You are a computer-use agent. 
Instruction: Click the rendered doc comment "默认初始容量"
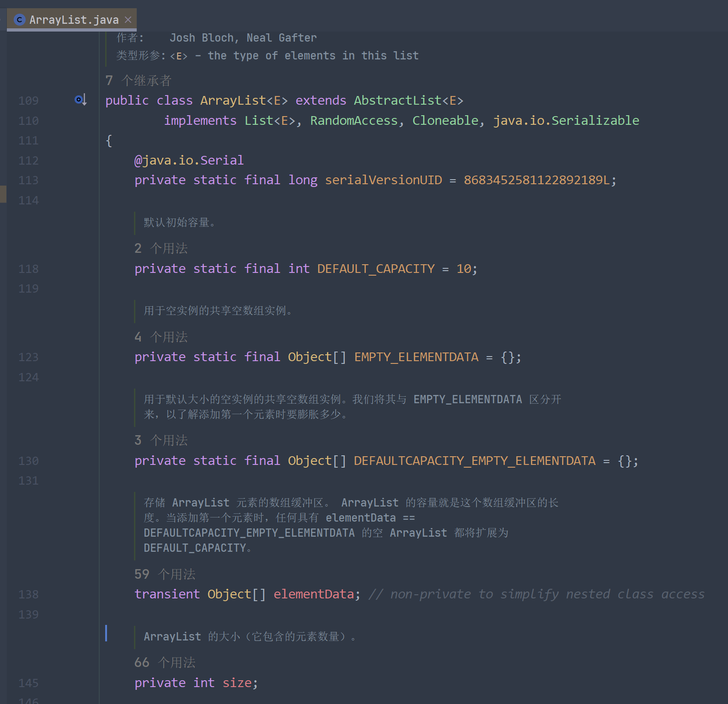pyautogui.click(x=179, y=223)
